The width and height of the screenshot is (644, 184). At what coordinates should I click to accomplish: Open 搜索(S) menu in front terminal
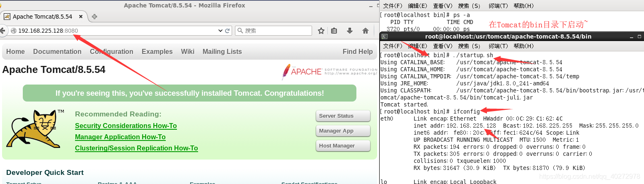click(470, 46)
